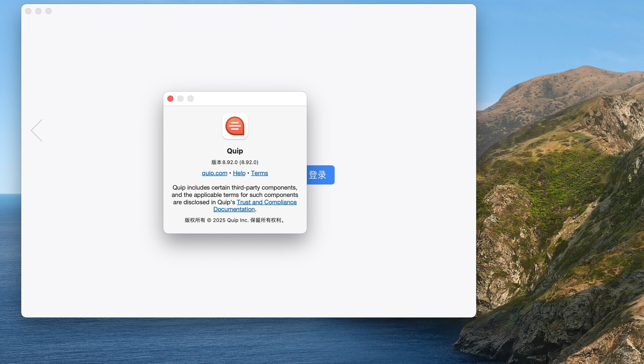Open the quip.com link
644x364 pixels.
click(214, 173)
